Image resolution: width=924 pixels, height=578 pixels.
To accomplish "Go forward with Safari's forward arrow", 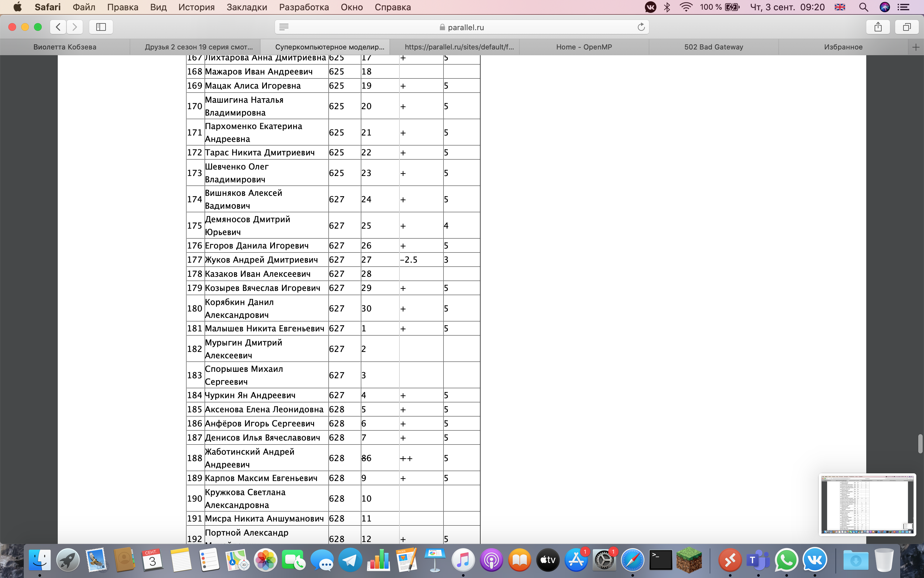I will [x=74, y=27].
